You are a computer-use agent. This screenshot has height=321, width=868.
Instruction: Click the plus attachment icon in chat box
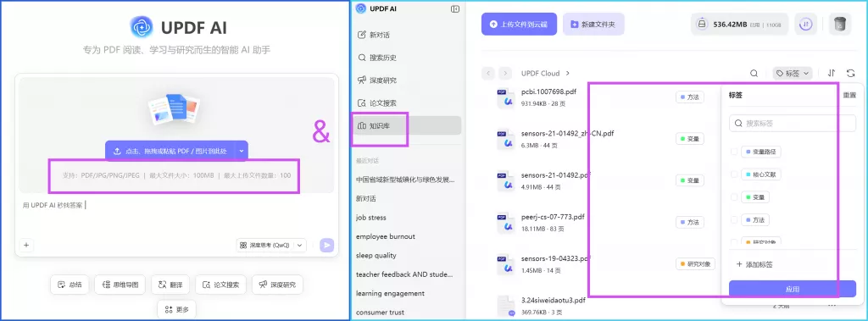[x=26, y=245]
